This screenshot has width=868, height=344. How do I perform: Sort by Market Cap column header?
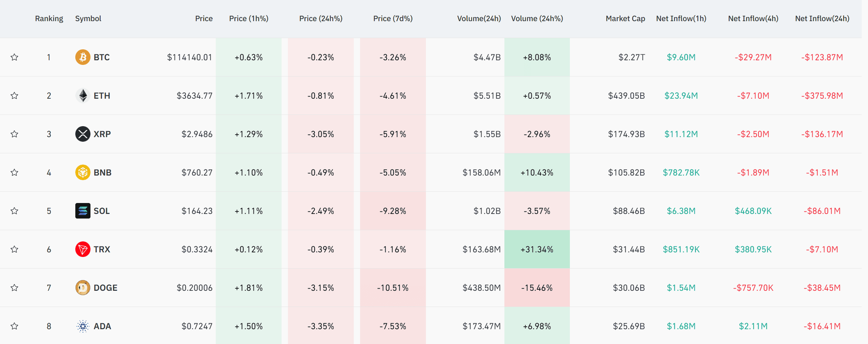pos(625,19)
